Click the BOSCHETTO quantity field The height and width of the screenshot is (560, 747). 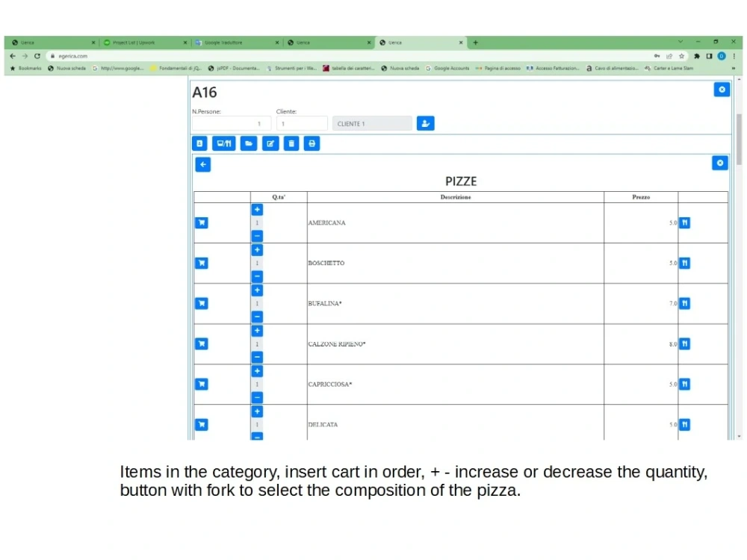pyautogui.click(x=257, y=264)
